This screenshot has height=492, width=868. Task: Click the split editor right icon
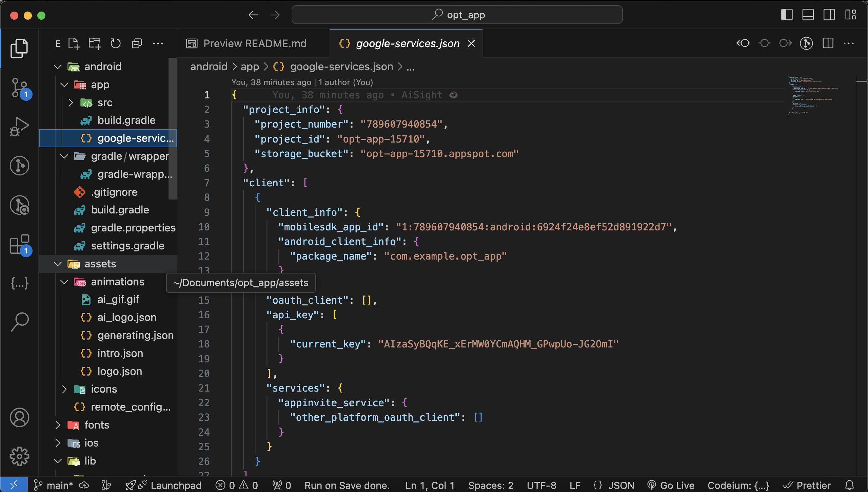(x=828, y=43)
